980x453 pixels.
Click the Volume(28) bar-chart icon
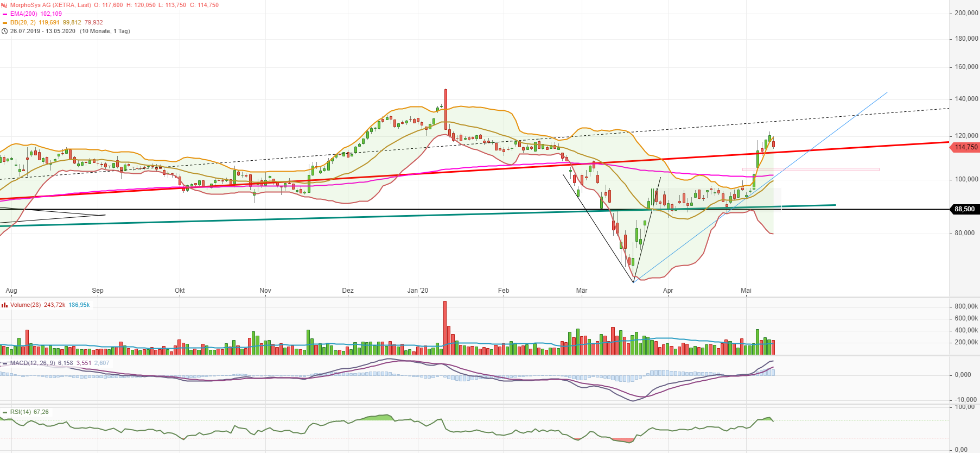point(5,305)
